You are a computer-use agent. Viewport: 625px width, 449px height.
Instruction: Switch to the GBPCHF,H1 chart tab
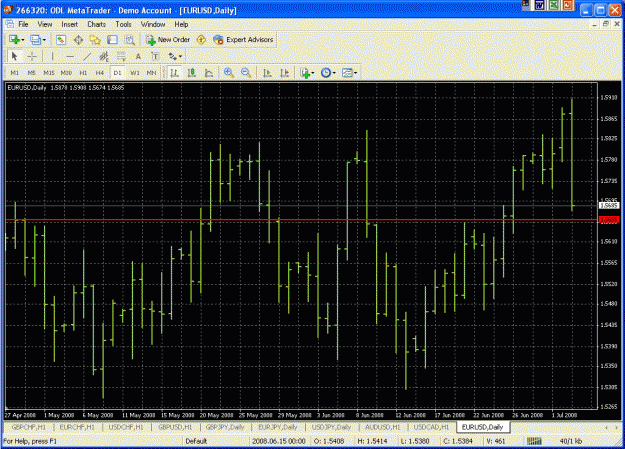[28, 427]
